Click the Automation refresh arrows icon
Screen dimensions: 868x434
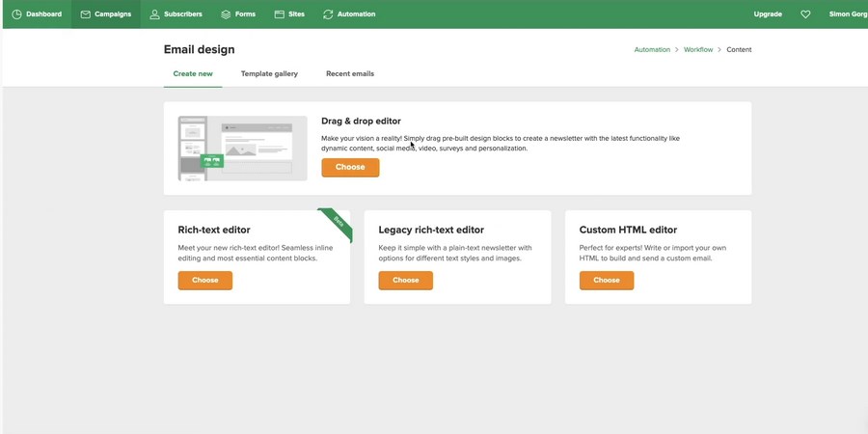point(328,14)
